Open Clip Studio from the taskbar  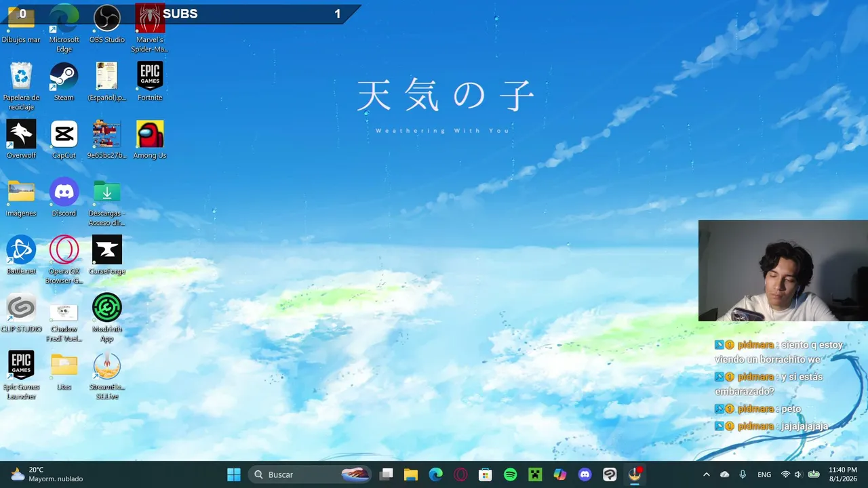tap(610, 474)
